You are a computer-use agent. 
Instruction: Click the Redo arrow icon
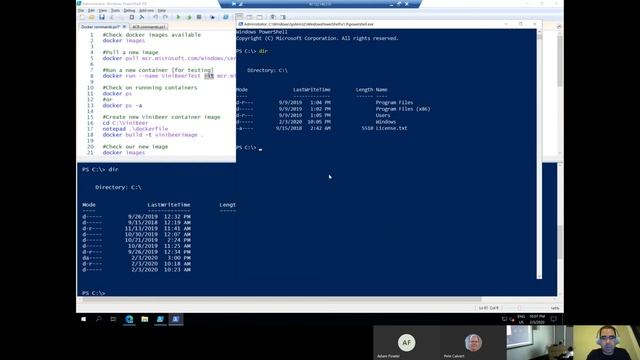click(x=165, y=17)
